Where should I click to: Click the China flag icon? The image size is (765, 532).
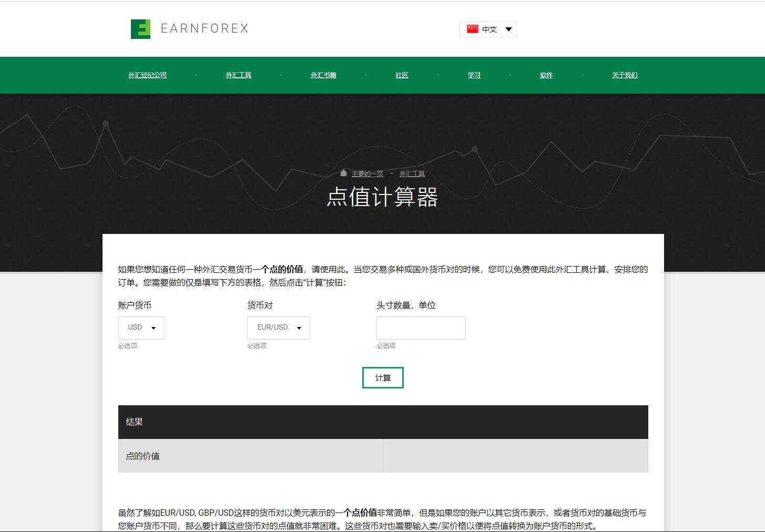tap(472, 29)
